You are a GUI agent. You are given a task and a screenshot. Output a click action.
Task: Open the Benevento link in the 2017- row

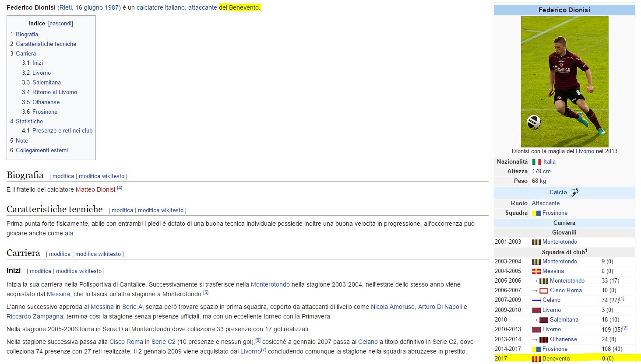(556, 359)
